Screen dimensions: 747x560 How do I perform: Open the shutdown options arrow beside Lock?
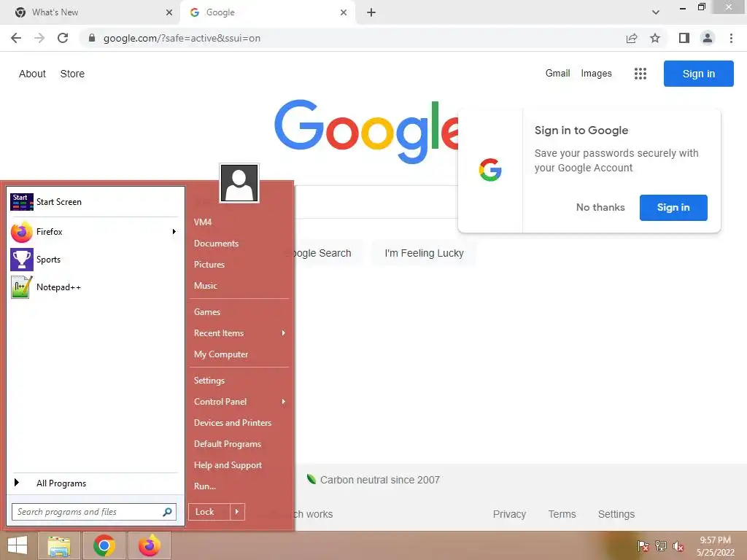(237, 512)
